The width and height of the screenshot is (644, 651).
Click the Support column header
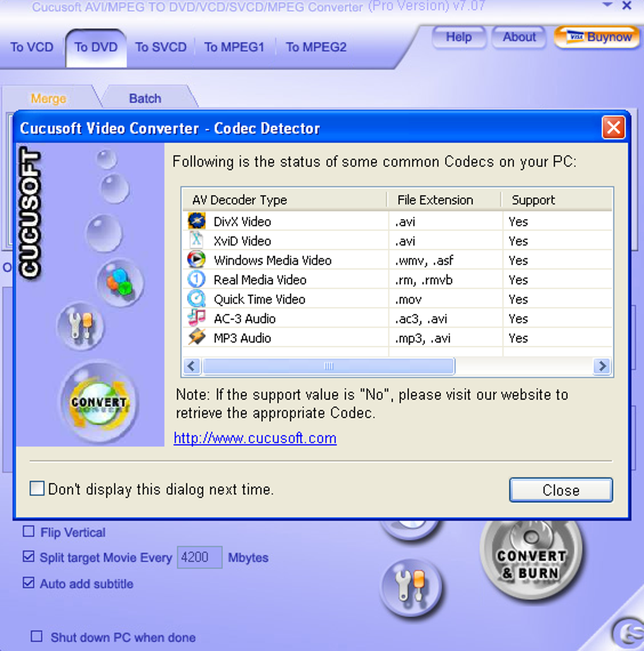[556, 200]
